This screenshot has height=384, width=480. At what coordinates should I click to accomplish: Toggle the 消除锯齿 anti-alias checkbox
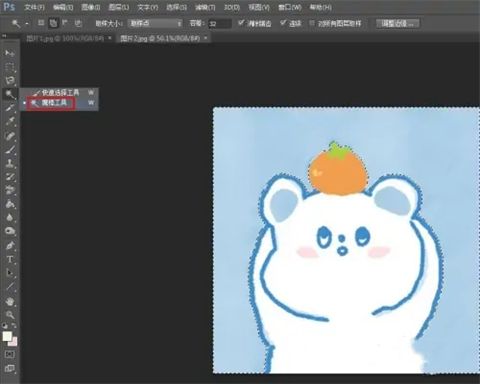pos(241,23)
